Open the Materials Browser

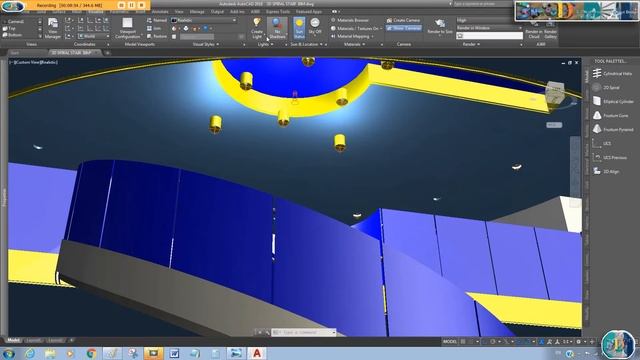pyautogui.click(x=350, y=20)
